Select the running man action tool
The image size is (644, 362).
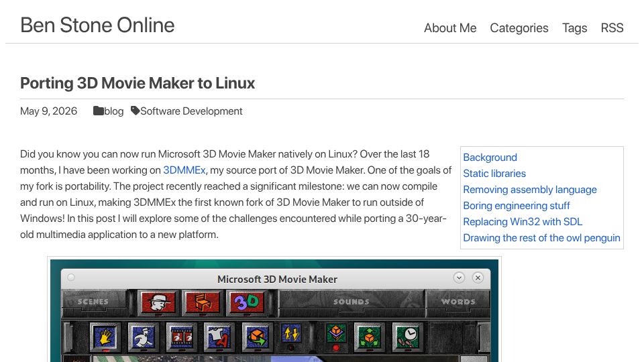coord(143,337)
